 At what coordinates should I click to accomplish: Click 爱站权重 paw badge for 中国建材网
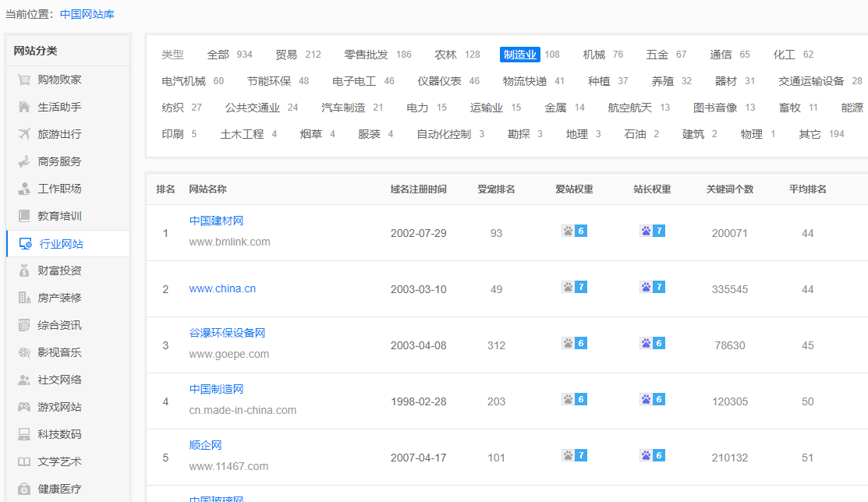pyautogui.click(x=574, y=231)
